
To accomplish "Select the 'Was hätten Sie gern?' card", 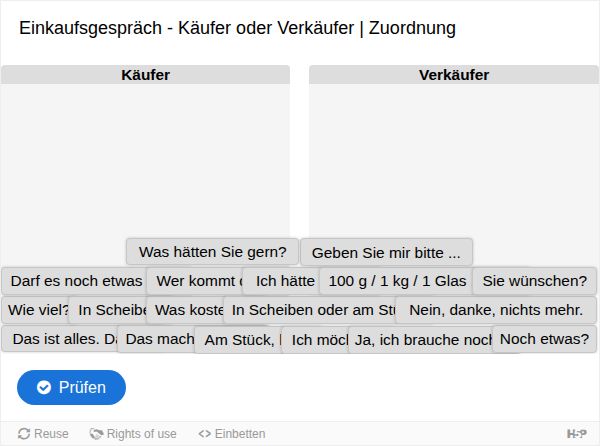I will (212, 252).
